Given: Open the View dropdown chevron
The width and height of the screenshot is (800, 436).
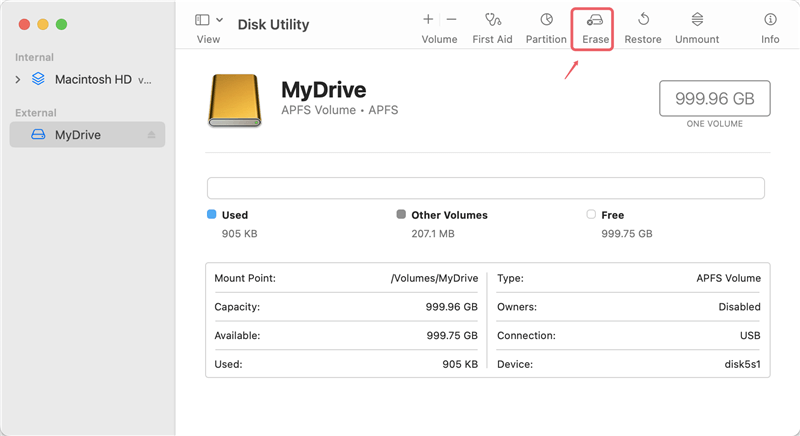Looking at the screenshot, I should 219,20.
